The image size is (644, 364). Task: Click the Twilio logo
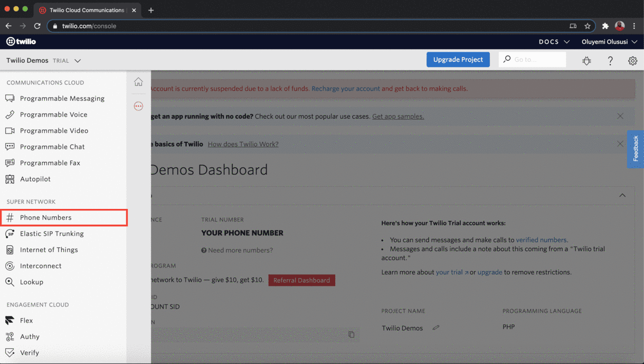click(21, 42)
